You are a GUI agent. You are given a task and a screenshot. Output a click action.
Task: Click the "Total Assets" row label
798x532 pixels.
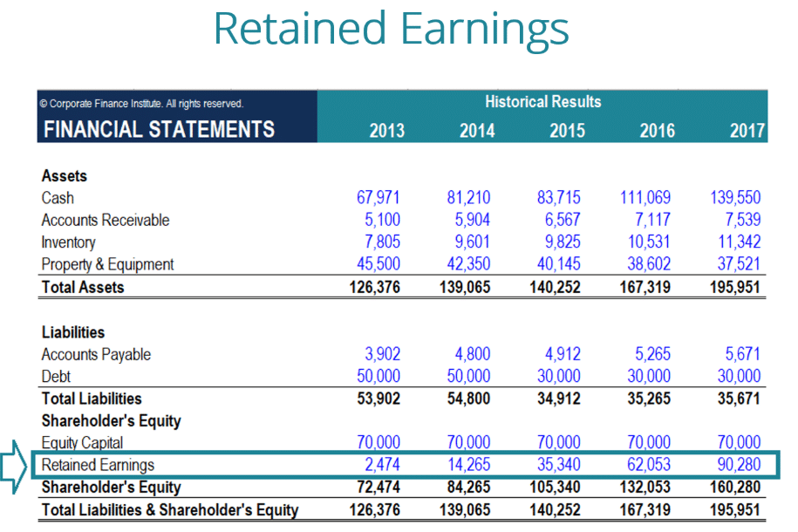(x=83, y=287)
